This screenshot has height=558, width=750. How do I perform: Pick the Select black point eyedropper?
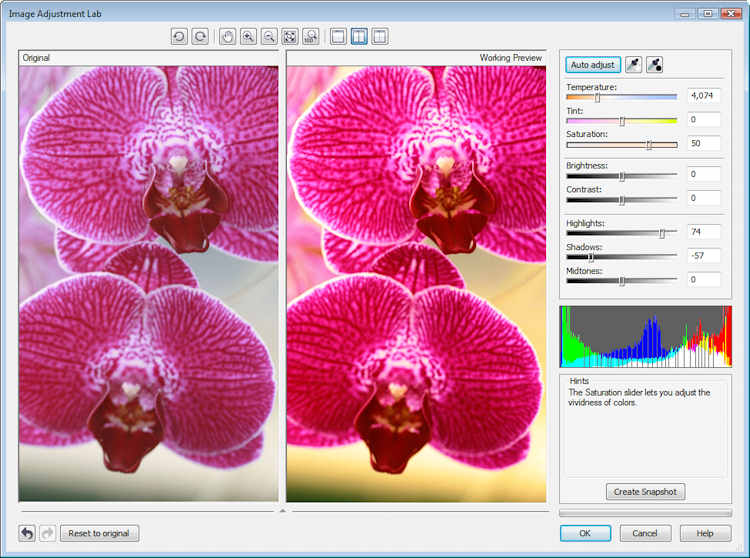[x=654, y=65]
